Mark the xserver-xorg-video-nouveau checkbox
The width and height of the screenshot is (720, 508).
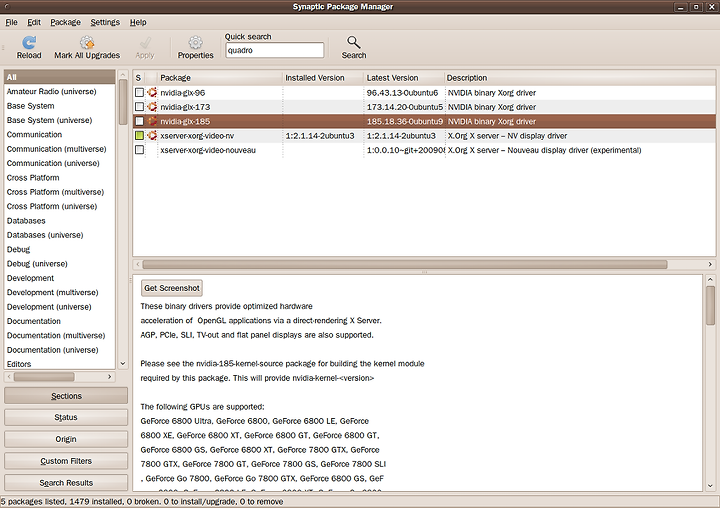pos(140,150)
